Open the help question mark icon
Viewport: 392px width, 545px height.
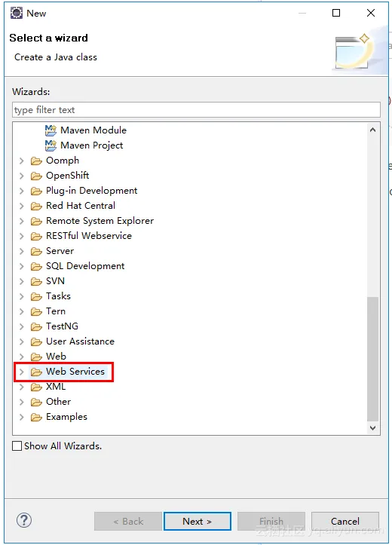coord(24,520)
